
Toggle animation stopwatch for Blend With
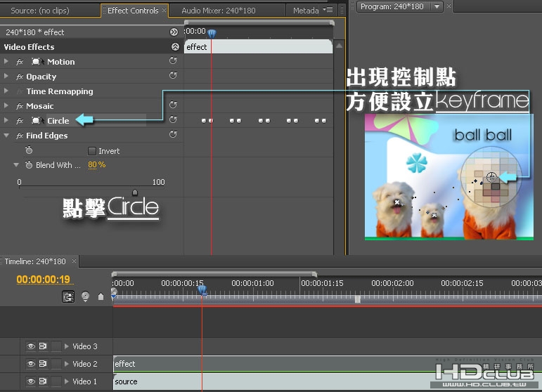pyautogui.click(x=28, y=165)
